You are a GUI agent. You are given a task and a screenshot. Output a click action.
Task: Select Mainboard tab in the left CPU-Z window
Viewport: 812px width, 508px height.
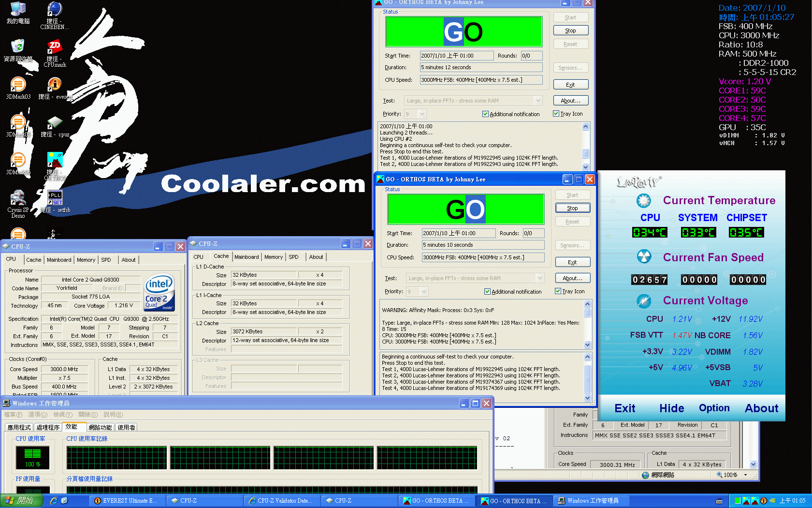pyautogui.click(x=59, y=260)
